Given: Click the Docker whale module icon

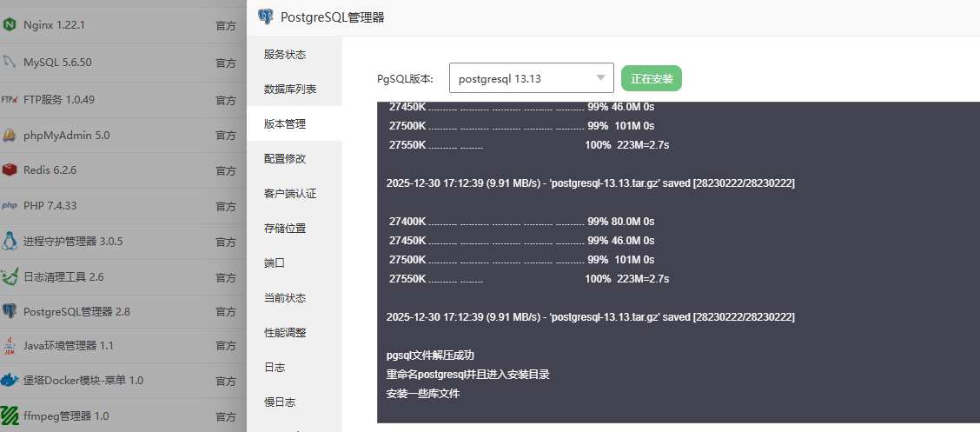Looking at the screenshot, I should click(10, 380).
